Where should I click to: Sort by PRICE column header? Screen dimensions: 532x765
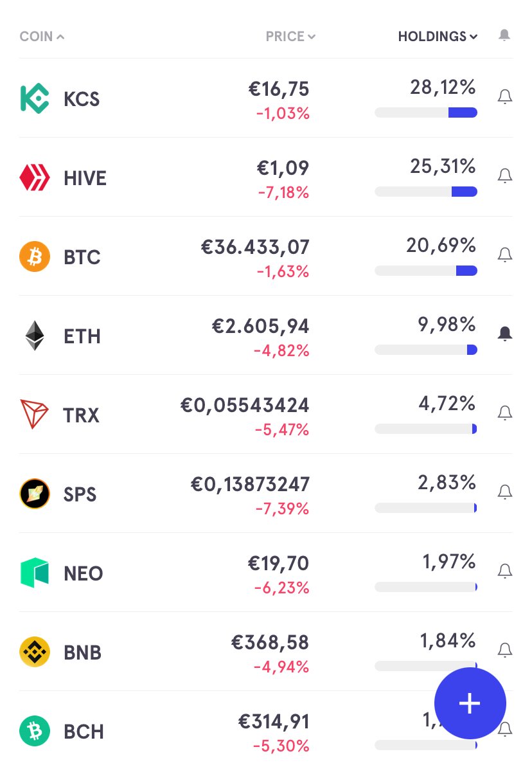coord(290,37)
